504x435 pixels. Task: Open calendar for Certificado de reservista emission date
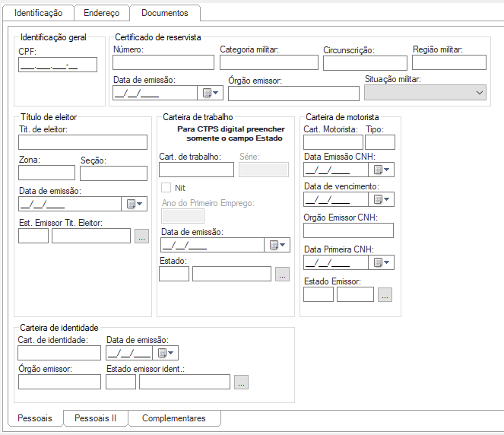point(209,94)
